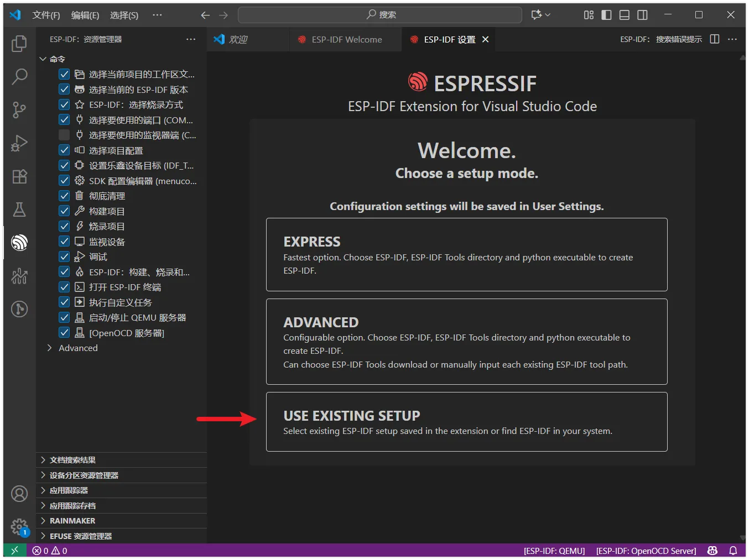Select the USE EXISTING SETUP option

click(466, 421)
